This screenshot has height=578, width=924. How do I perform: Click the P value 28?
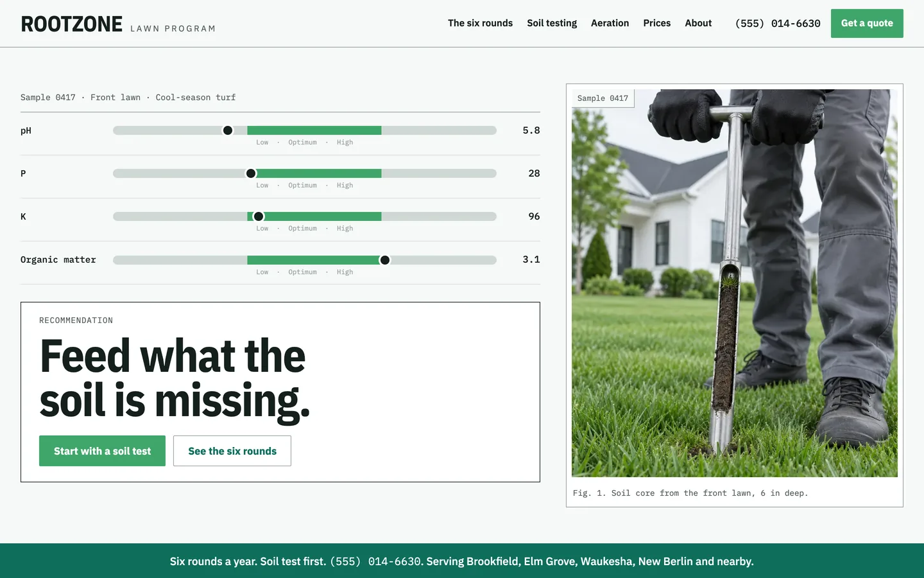tap(534, 173)
